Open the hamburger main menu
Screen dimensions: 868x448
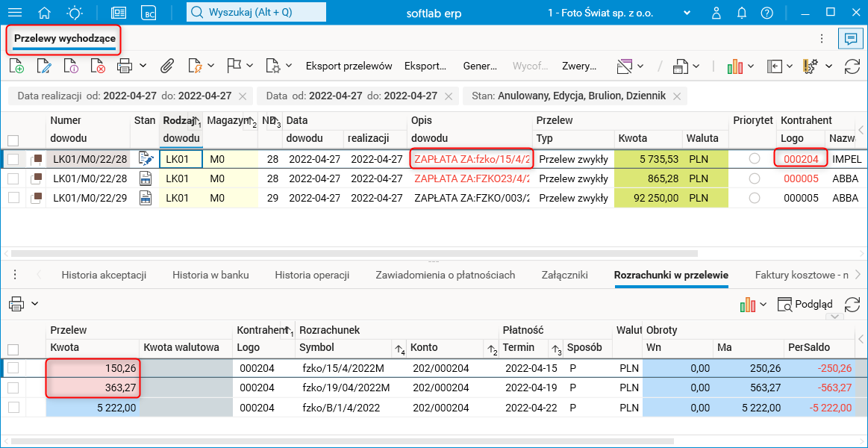click(16, 13)
